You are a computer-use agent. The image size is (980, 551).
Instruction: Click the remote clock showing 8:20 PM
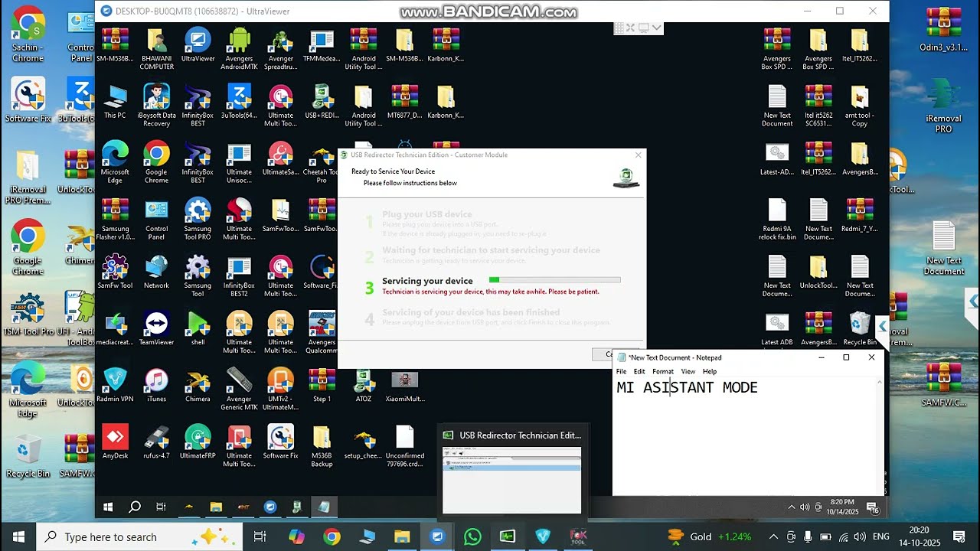842,507
